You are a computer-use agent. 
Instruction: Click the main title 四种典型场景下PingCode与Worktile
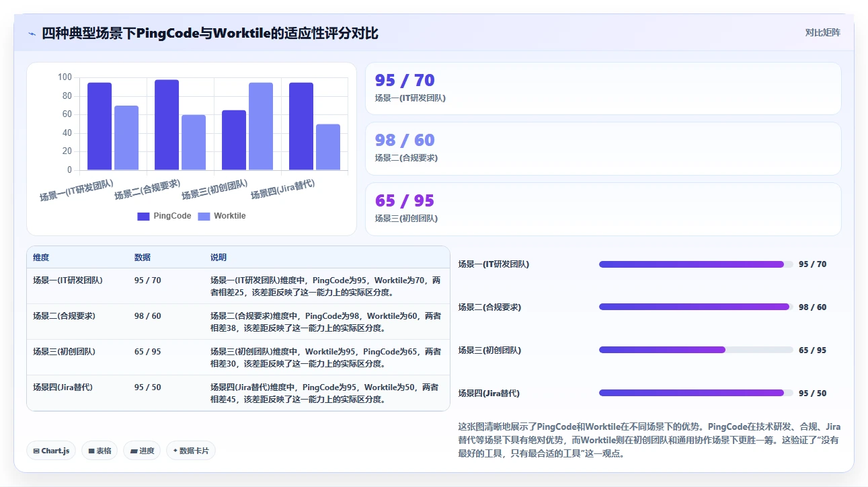tap(210, 33)
